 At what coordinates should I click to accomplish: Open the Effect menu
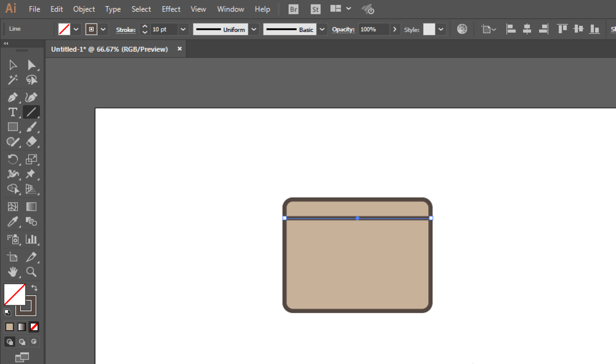click(x=171, y=9)
